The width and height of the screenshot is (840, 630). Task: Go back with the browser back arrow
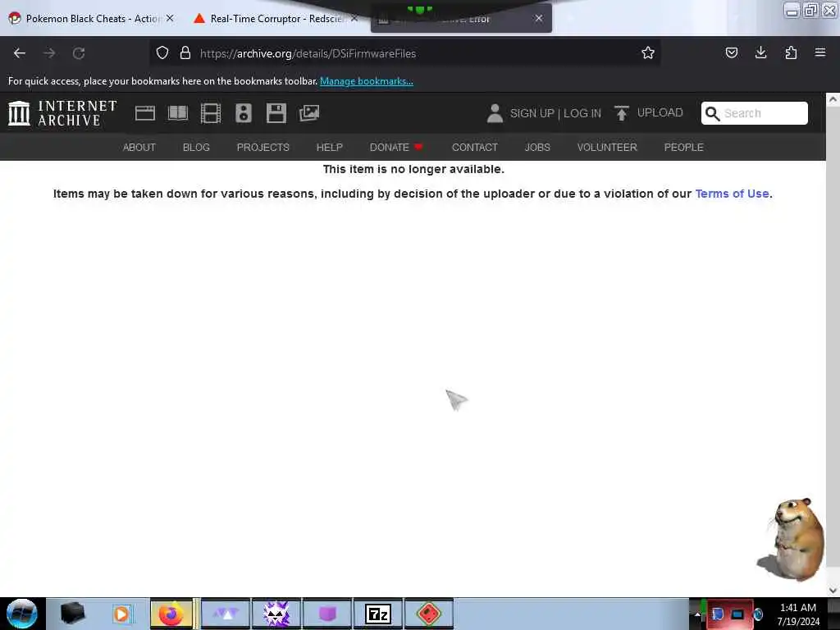(x=20, y=53)
